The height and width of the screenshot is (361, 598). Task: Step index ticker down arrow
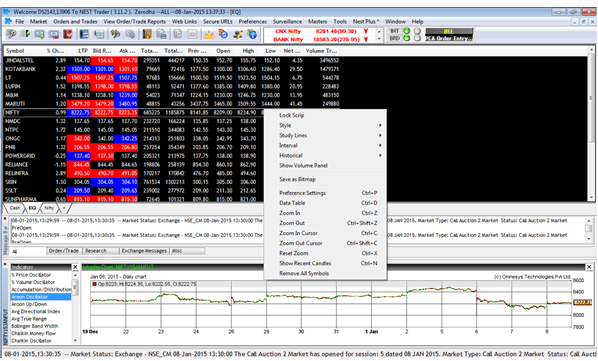pos(379,39)
